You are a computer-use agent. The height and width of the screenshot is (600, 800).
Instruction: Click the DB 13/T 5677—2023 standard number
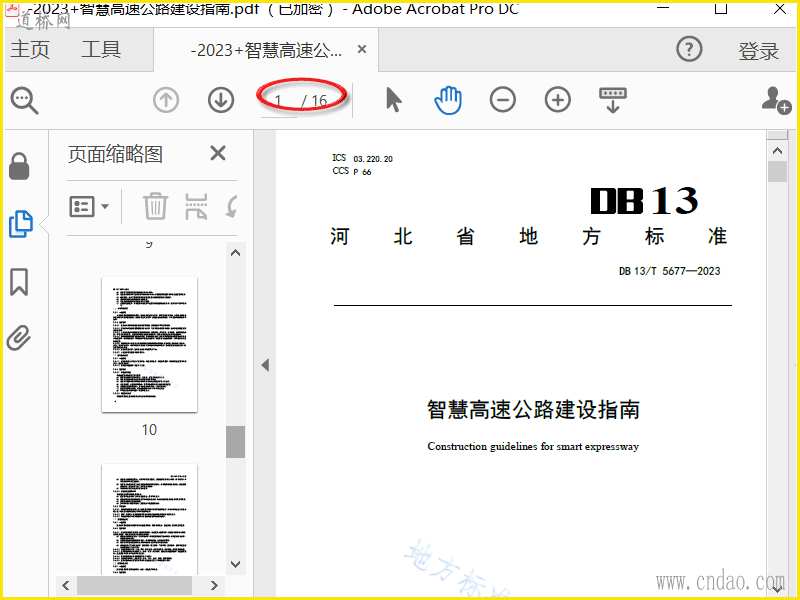click(x=669, y=271)
